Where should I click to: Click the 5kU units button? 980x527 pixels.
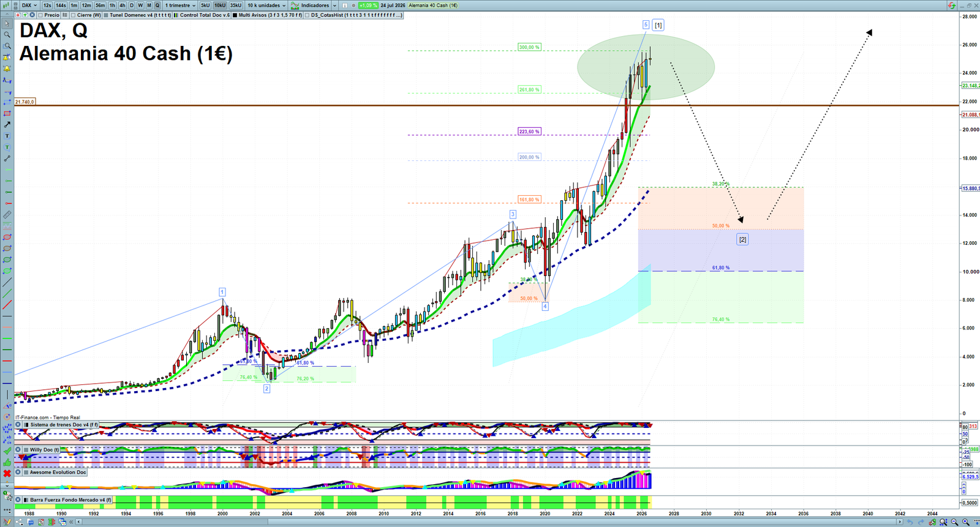coord(205,6)
